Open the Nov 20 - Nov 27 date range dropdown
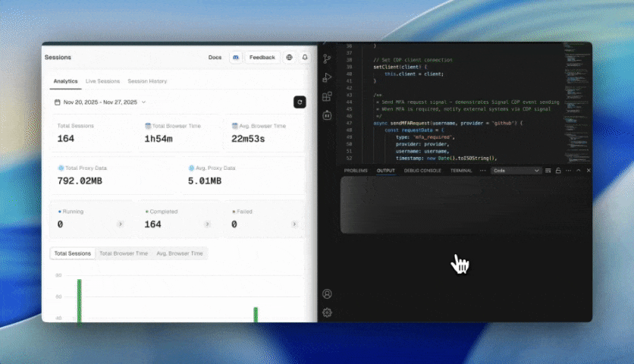Viewport: 634px width, 364px height. click(100, 102)
